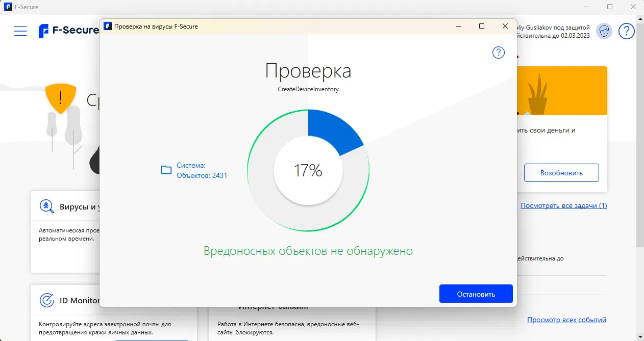Click F-Secure icon in scan dialog title
This screenshot has height=341, width=644.
coord(108,26)
